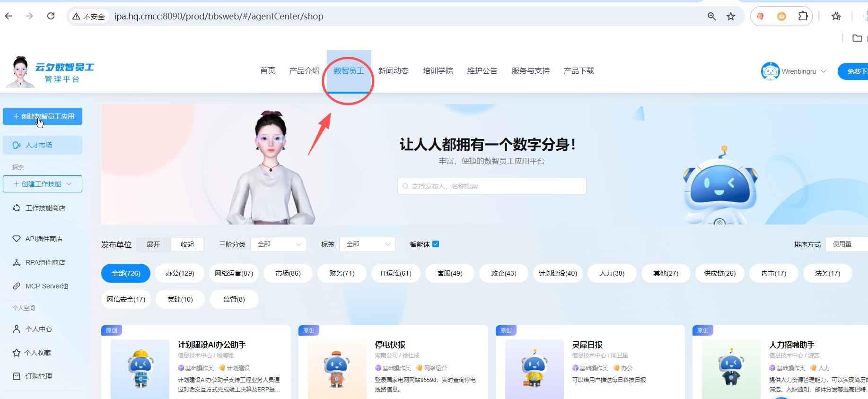Viewport: 868px width, 399px height.
Task: Select the 办公(129) category filter
Action: tap(180, 273)
